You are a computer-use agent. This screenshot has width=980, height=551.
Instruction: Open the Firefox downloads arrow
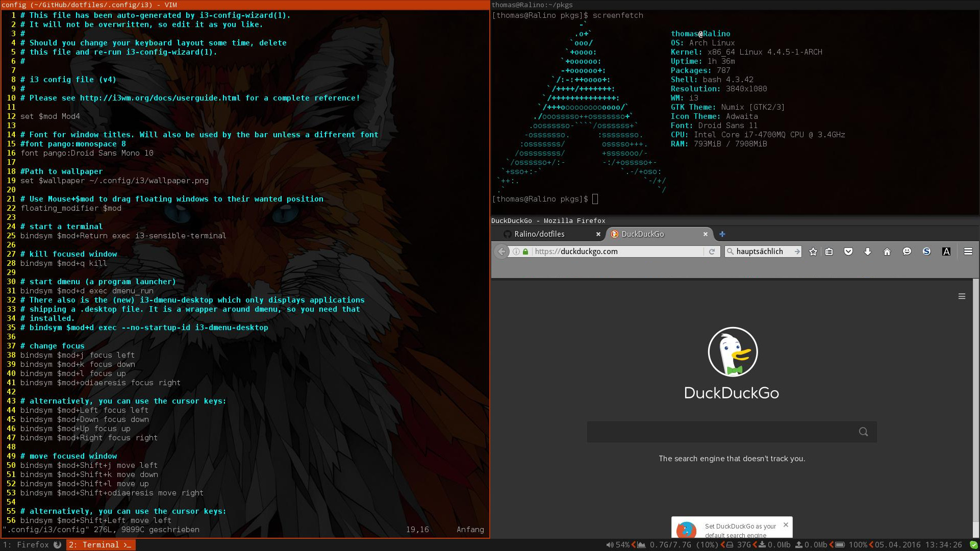pos(868,252)
